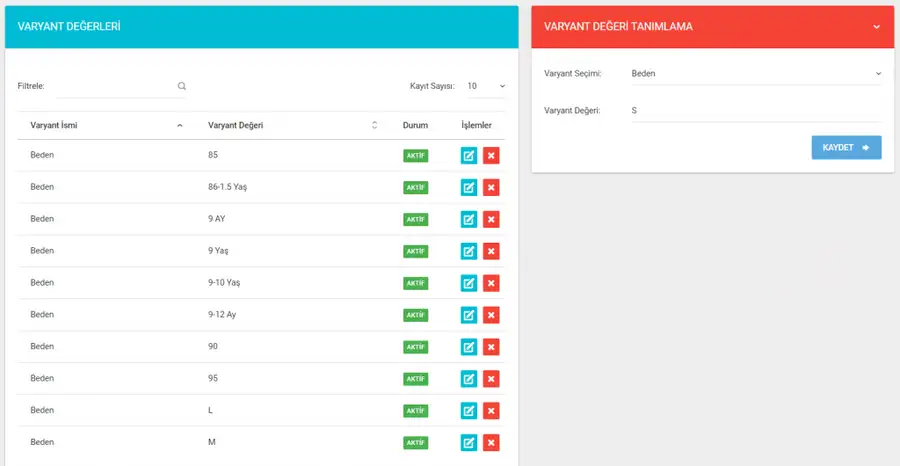Click the Durum column header
Image resolution: width=900 pixels, height=466 pixels.
(416, 125)
